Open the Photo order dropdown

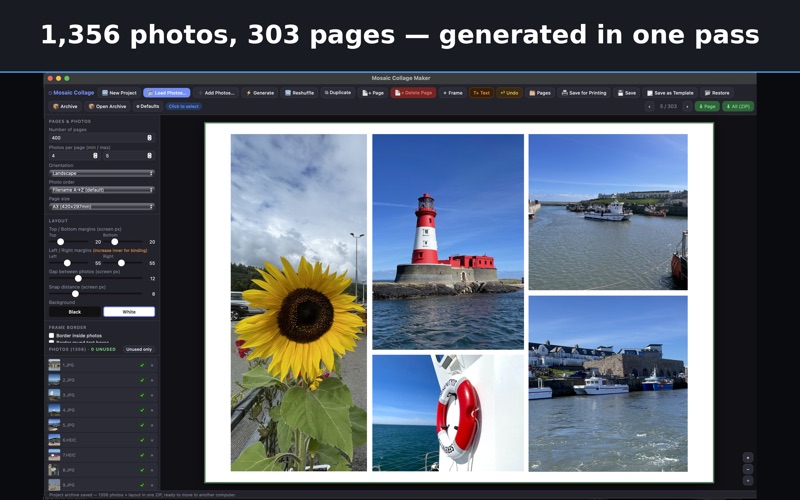[102, 190]
